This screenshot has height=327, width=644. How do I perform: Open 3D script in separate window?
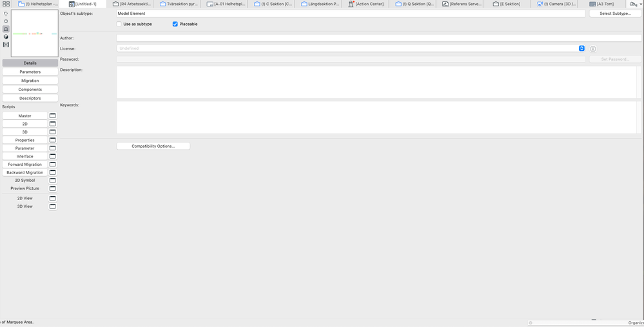coord(53,132)
